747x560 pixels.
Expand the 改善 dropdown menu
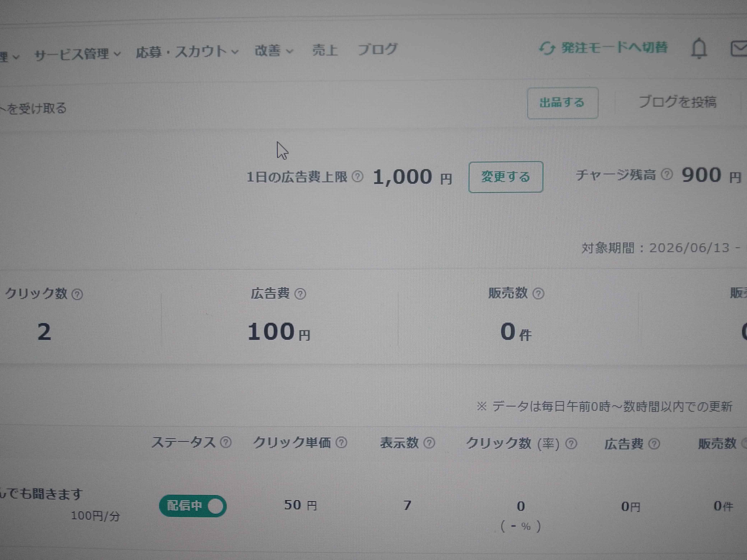coord(274,51)
